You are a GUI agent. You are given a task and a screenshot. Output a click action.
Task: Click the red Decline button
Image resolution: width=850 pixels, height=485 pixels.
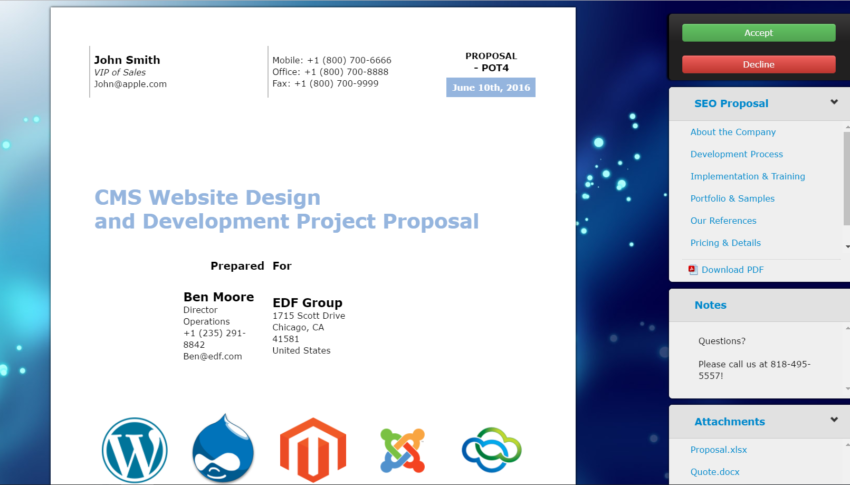(x=758, y=64)
